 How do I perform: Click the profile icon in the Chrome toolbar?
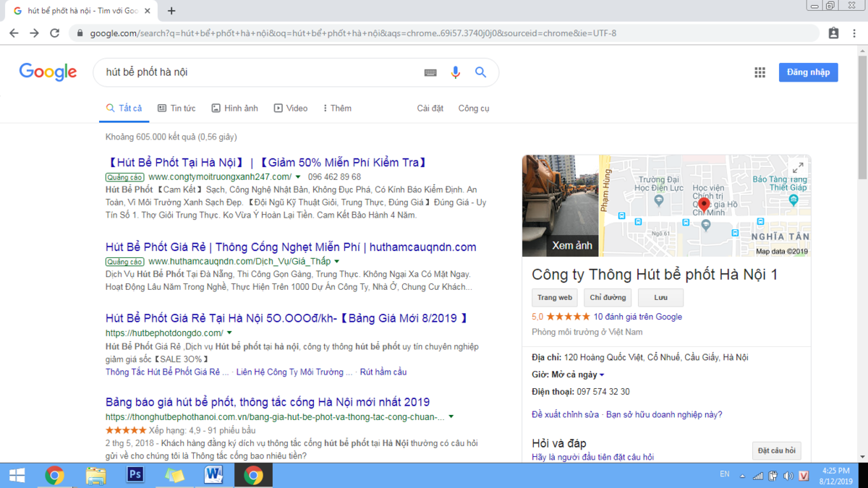click(833, 33)
